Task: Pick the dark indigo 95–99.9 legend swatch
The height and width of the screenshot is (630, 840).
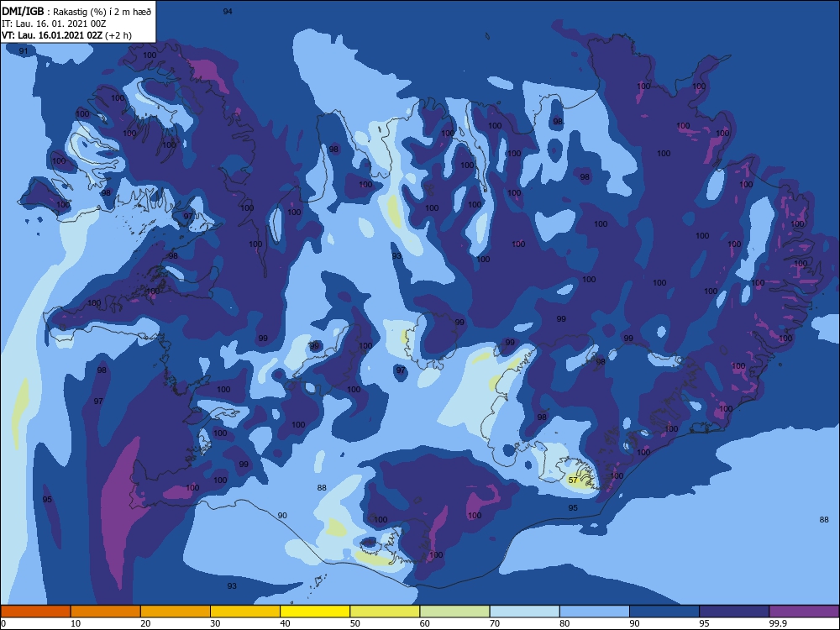Action: pyautogui.click(x=734, y=612)
